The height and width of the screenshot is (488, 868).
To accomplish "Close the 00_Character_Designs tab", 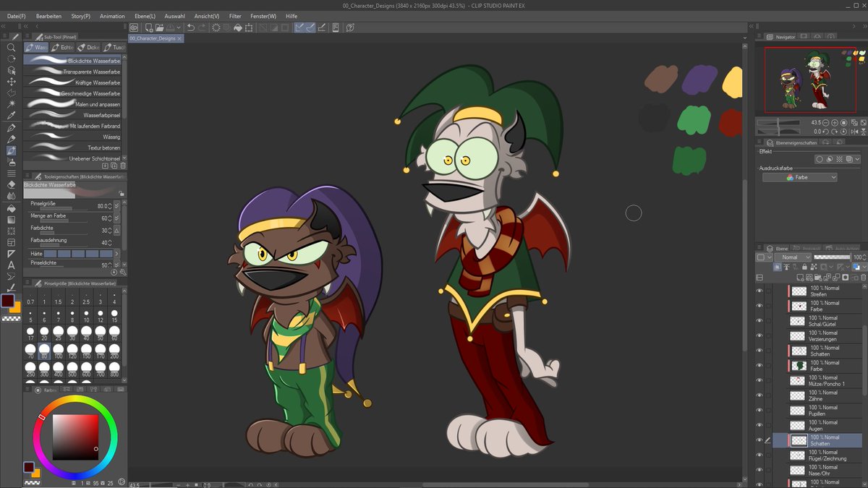I will tap(180, 38).
